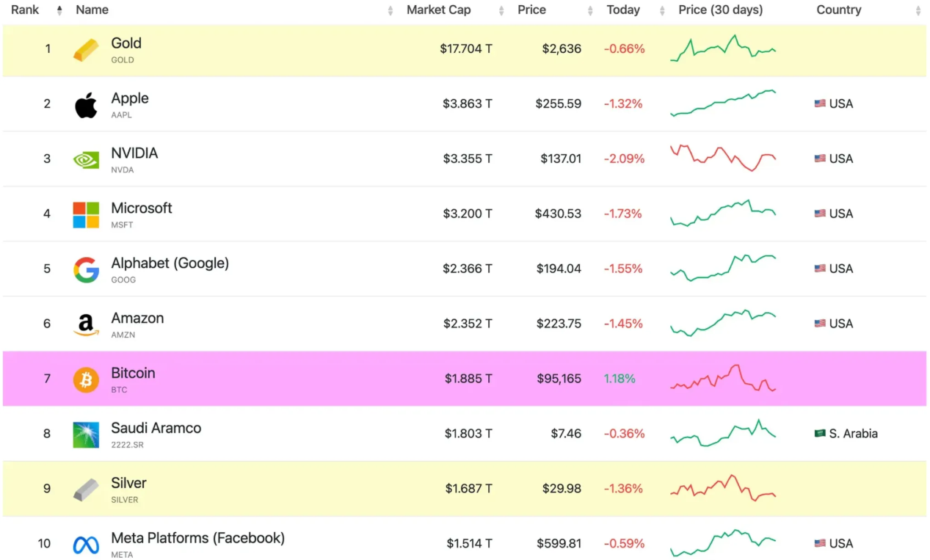Click Silver's price $29.98
This screenshot has height=560, width=930.
[562, 490]
